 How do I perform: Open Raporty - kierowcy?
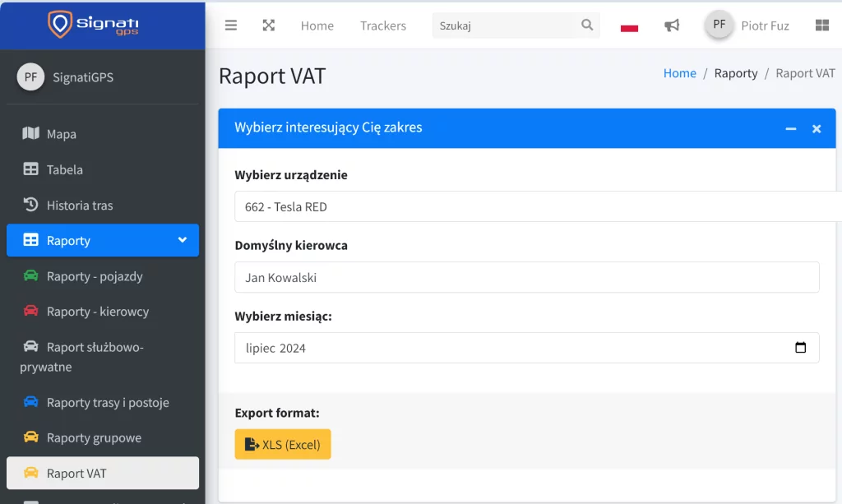click(103, 312)
